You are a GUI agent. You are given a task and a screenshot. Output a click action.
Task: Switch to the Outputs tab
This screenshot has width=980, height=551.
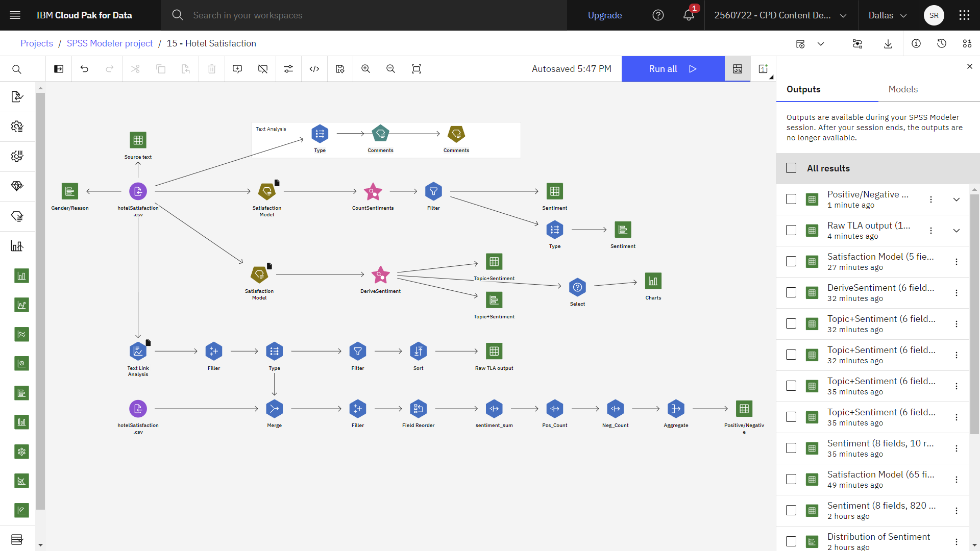click(803, 89)
